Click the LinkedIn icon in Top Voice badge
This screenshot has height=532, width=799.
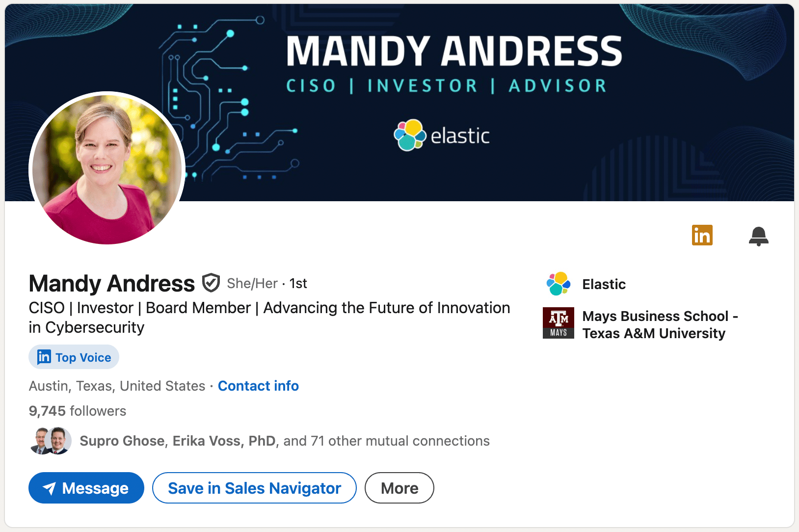pos(44,357)
